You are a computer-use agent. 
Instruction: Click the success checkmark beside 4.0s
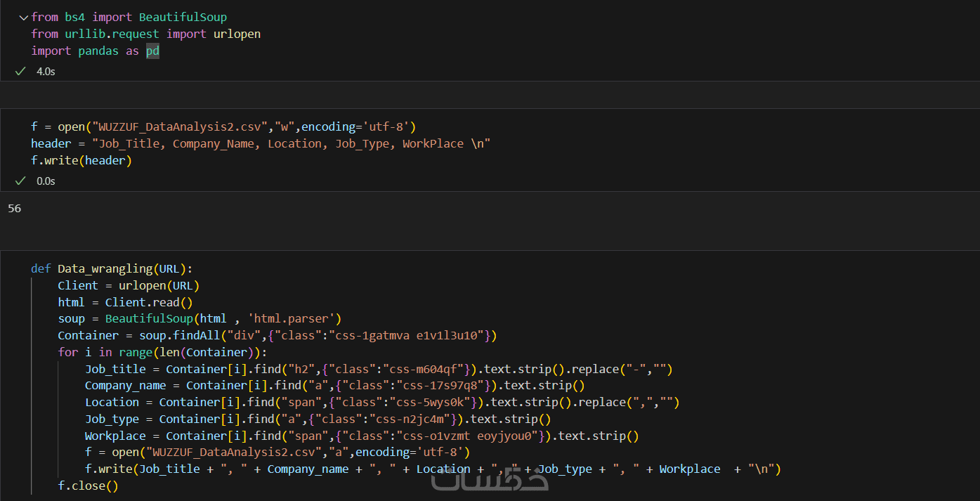pyautogui.click(x=20, y=71)
